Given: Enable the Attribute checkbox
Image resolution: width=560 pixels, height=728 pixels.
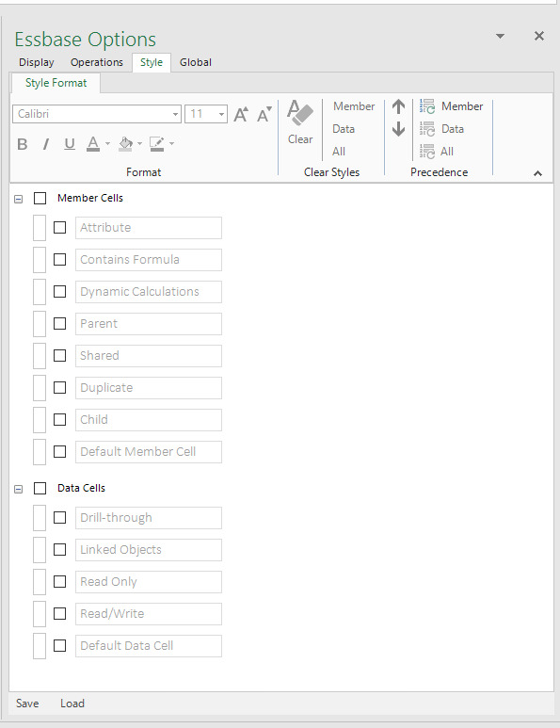Looking at the screenshot, I should 60,228.
